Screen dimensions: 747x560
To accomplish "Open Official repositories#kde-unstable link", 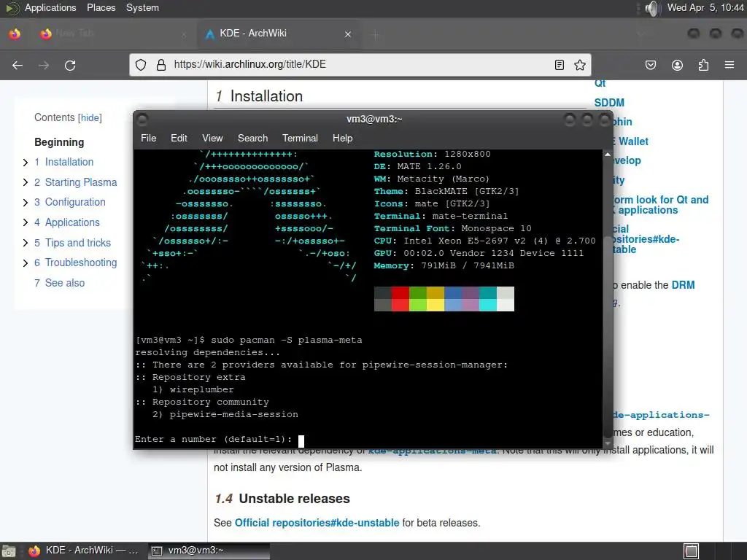I will click(317, 523).
